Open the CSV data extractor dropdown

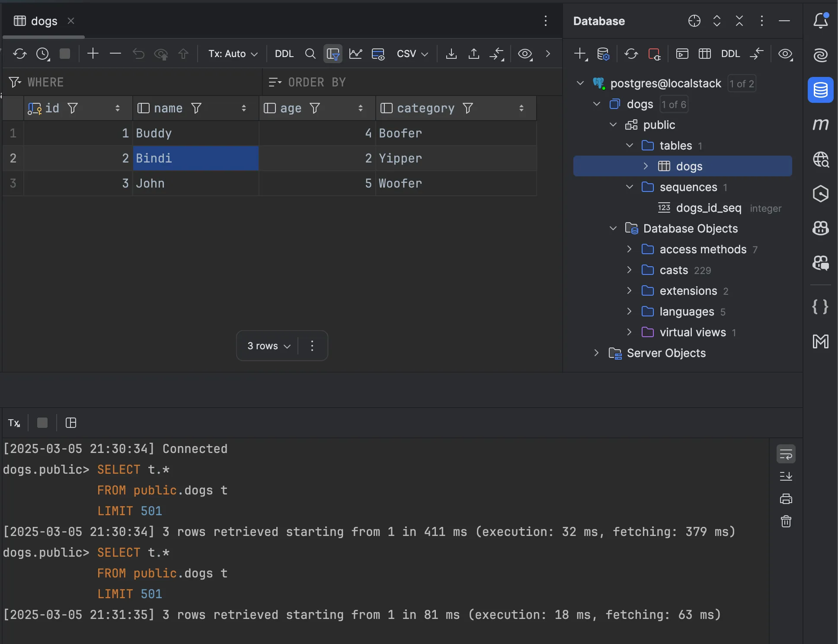click(412, 54)
